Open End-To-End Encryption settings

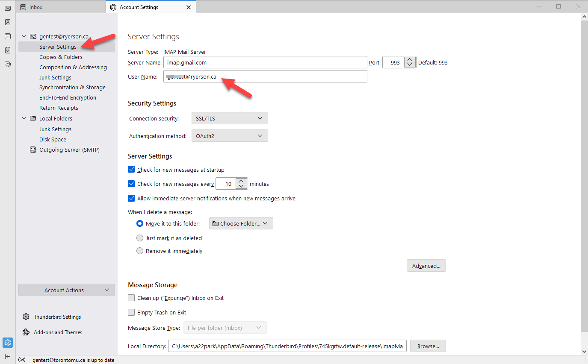pyautogui.click(x=68, y=97)
